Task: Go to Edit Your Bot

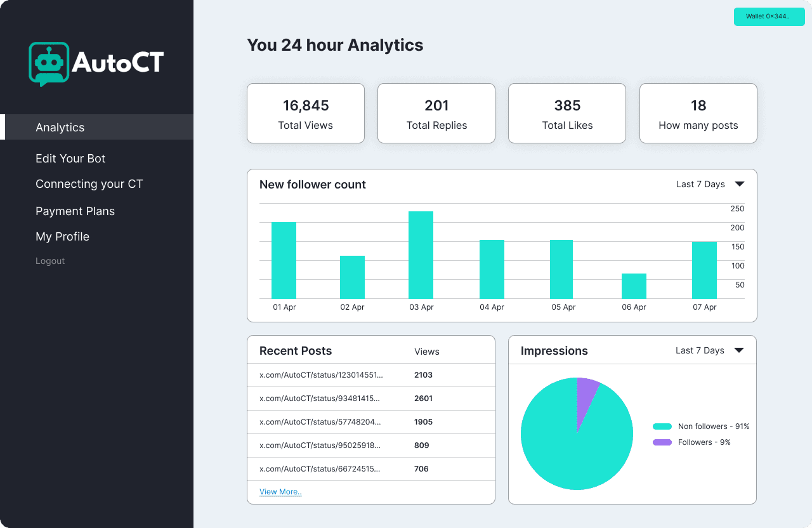Action: pyautogui.click(x=70, y=159)
